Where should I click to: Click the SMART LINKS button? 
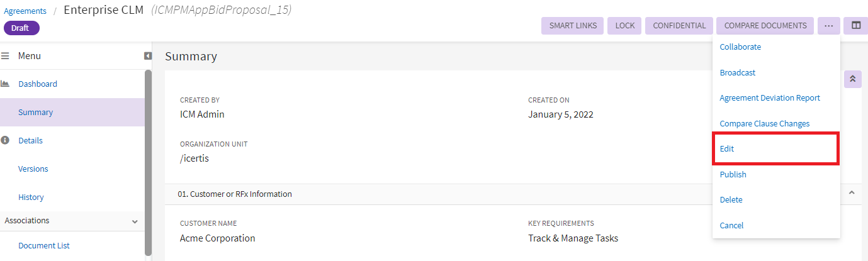[573, 26]
